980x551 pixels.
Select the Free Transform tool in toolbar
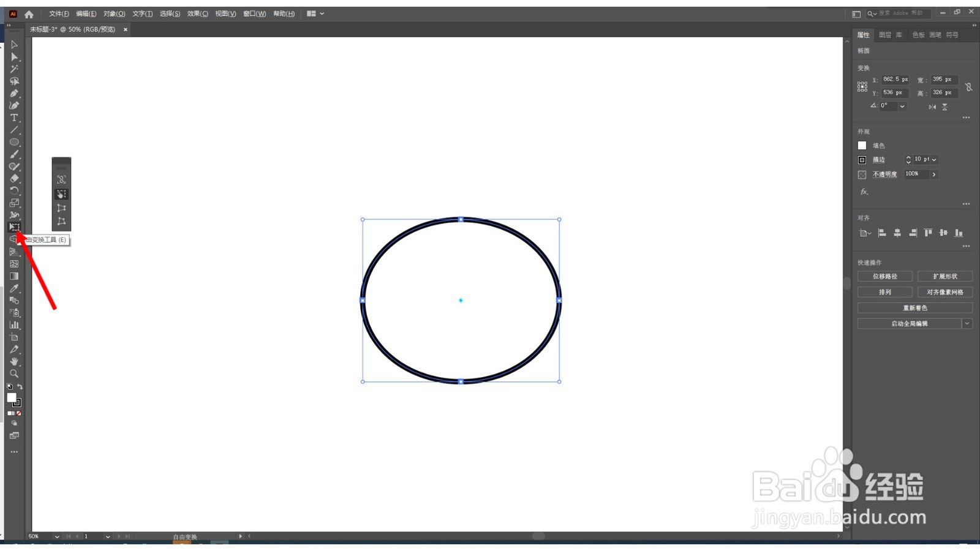point(14,227)
